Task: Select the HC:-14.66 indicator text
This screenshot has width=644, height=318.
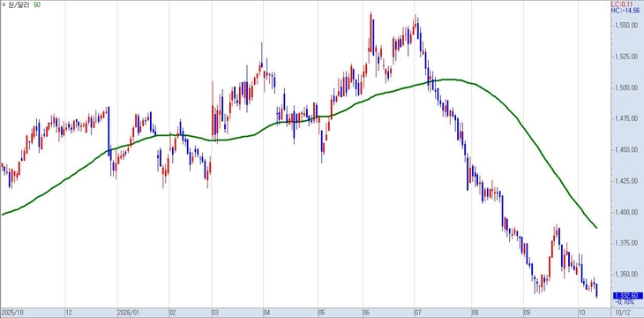Action: point(626,10)
